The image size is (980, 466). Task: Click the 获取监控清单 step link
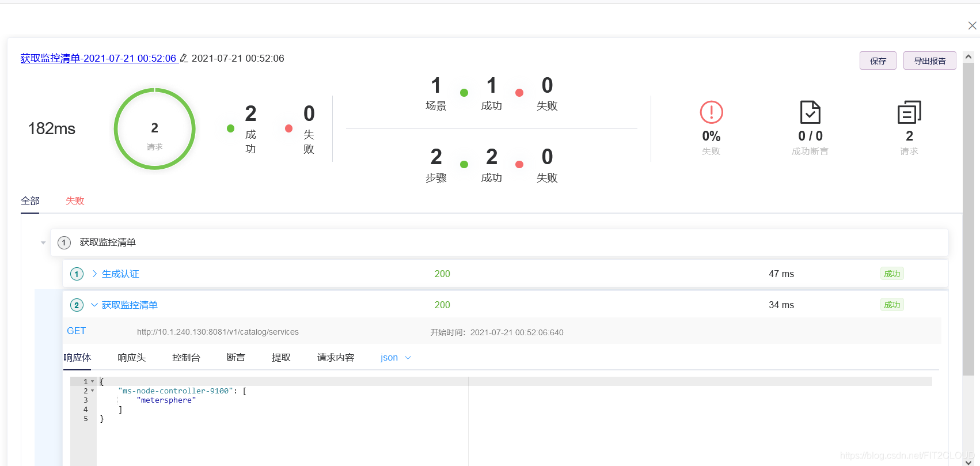(x=130, y=305)
